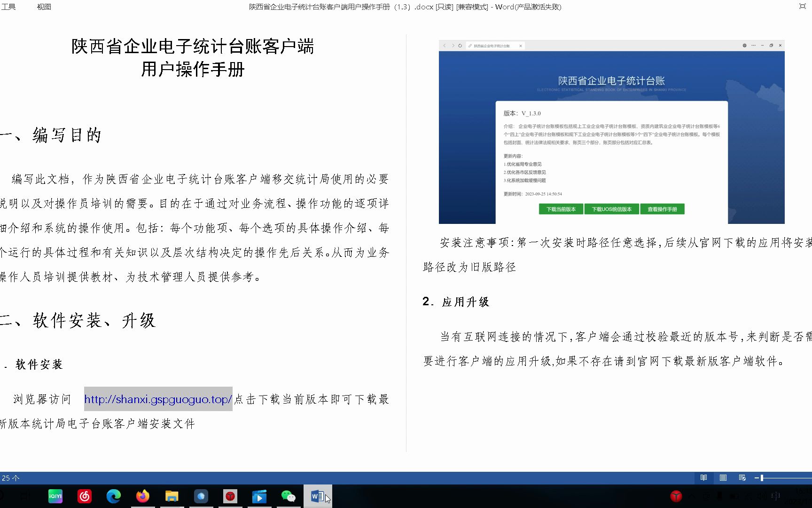Click the 当有互联网连接的情况下 paragraph line
This screenshot has height=508, width=812.
[625, 337]
